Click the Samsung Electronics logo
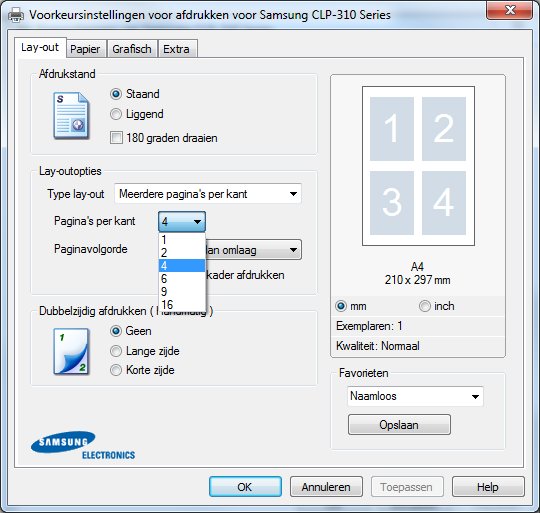Viewport: 540px width, 513px height. [83, 445]
